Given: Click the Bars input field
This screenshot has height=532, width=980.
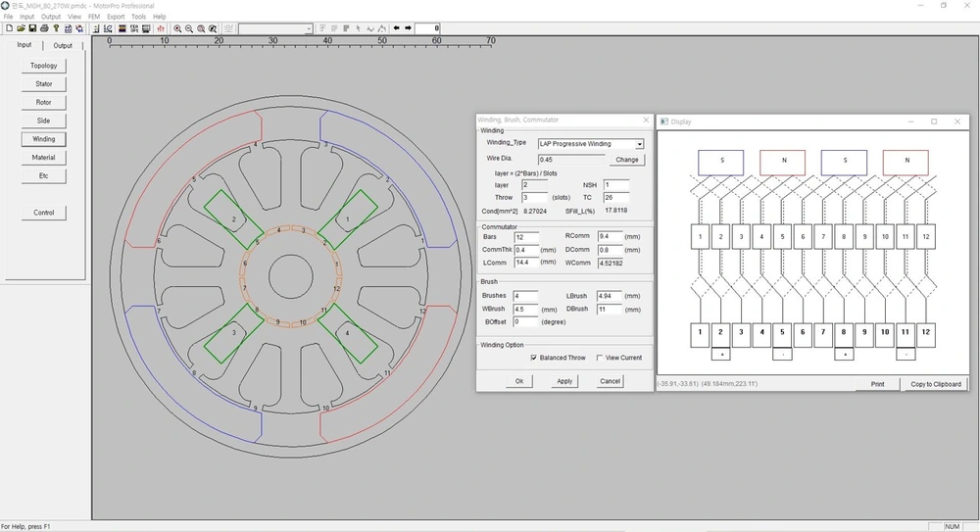Looking at the screenshot, I should coord(526,237).
